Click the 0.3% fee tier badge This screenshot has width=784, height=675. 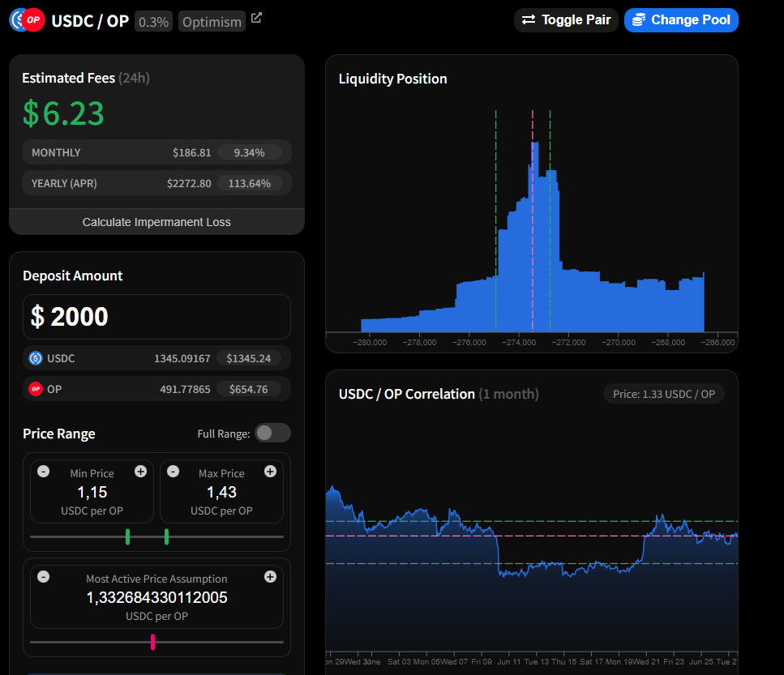[x=153, y=22]
